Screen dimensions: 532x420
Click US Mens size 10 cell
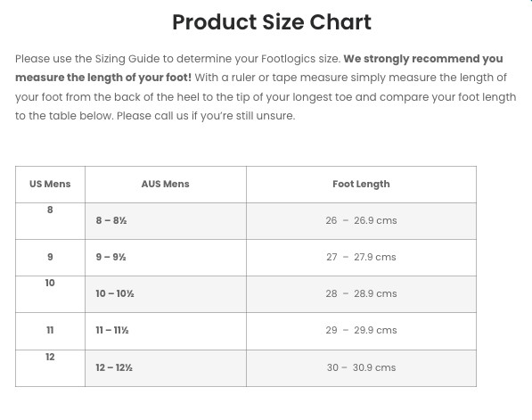pos(50,294)
